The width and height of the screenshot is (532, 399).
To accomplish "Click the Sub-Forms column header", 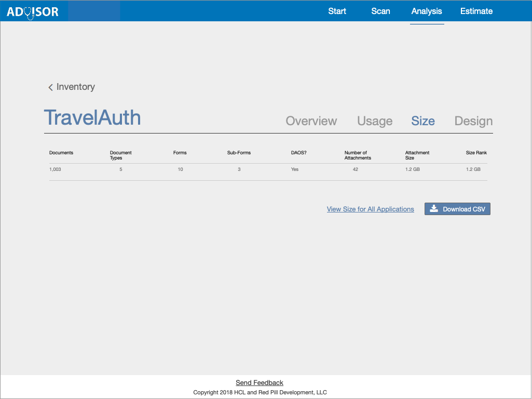I will click(239, 153).
